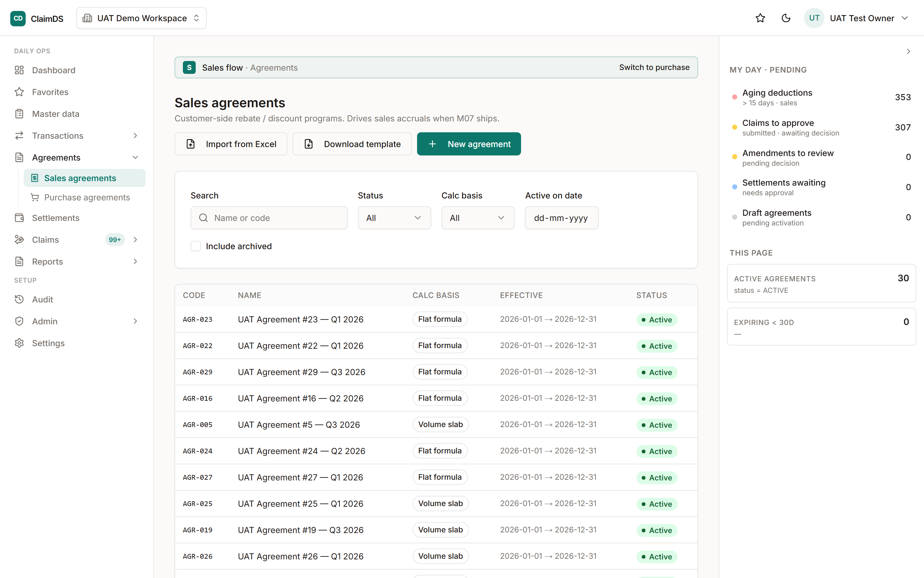924x578 pixels.
Task: Open the Status filter dropdown
Action: [394, 217]
